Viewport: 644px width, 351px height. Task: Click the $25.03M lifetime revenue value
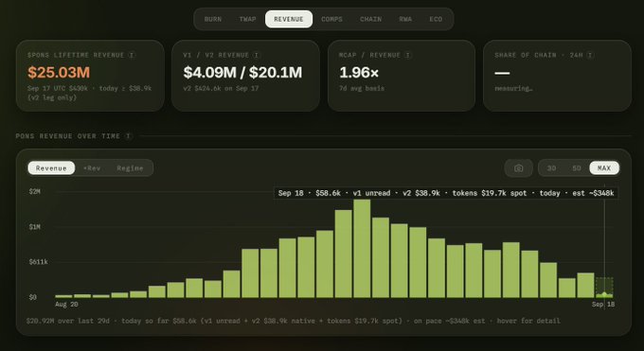[59, 73]
